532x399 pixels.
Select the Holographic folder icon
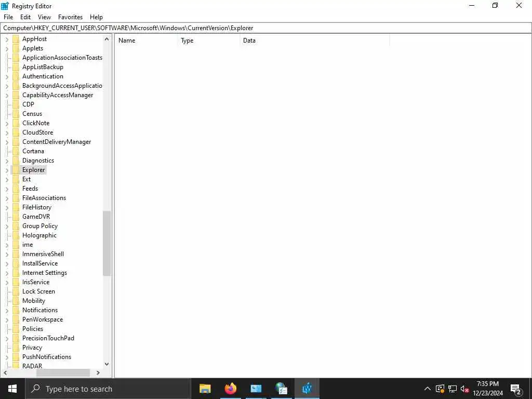[16, 235]
